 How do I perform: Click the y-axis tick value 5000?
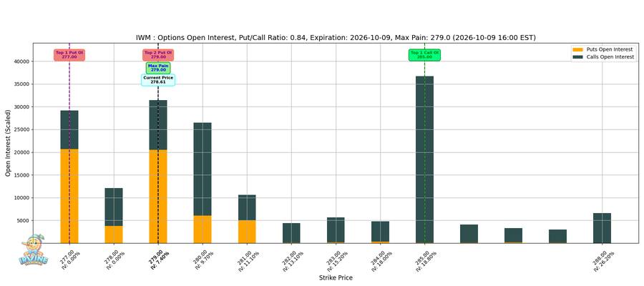[24, 221]
